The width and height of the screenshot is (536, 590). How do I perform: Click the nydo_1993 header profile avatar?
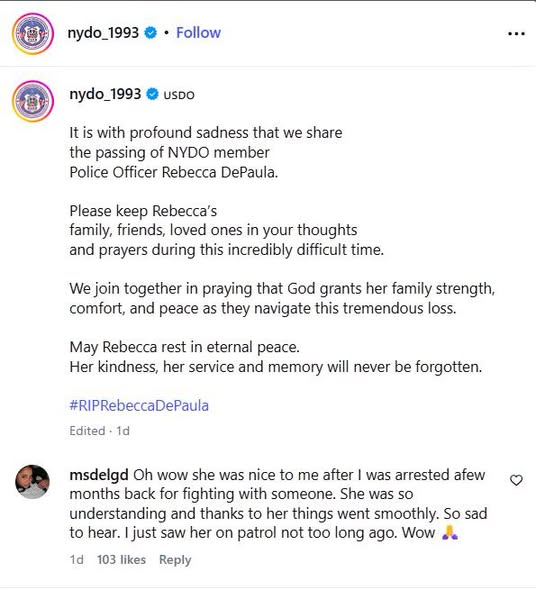33,33
